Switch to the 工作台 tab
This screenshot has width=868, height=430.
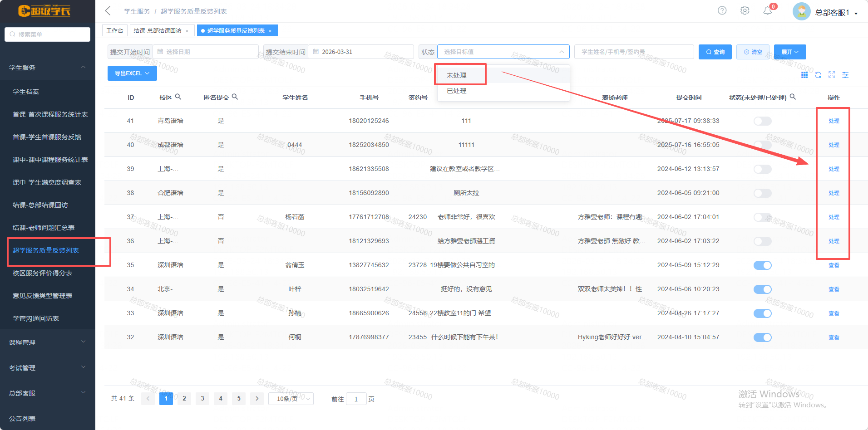(x=115, y=30)
